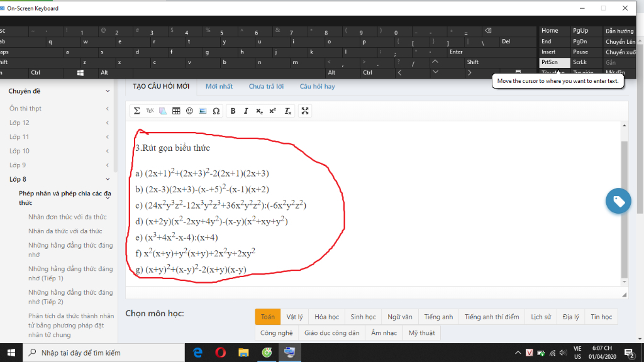Switch to Mới nhất tab
Screen dimensions: 644x362
[219, 86]
